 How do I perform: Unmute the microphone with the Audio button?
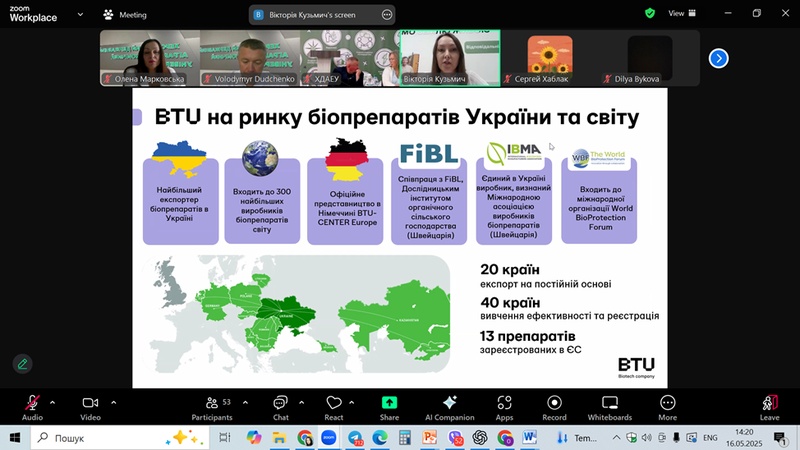tap(32, 406)
